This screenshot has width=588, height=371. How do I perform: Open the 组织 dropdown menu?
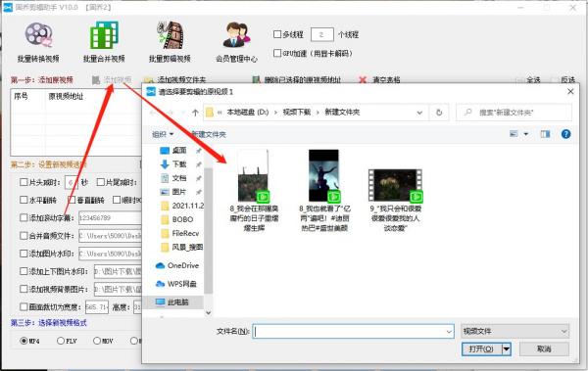[163, 134]
